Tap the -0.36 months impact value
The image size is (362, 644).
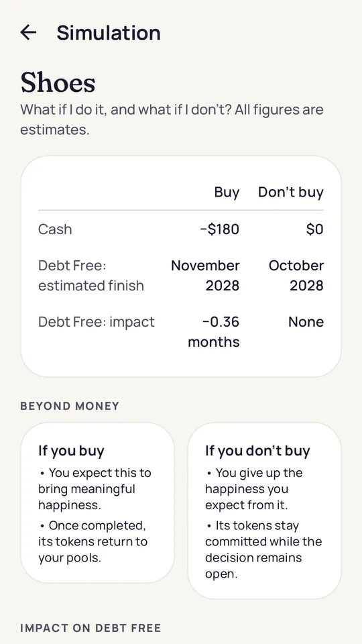click(x=214, y=331)
